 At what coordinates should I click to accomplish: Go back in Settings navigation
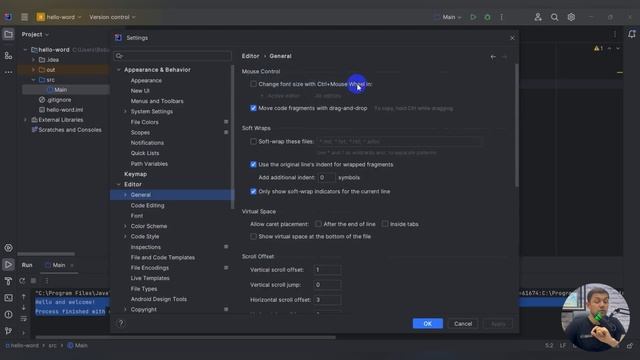[493, 57]
